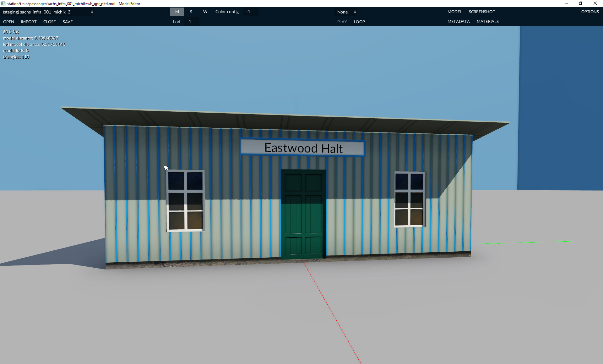Click the green door of the building

(303, 214)
